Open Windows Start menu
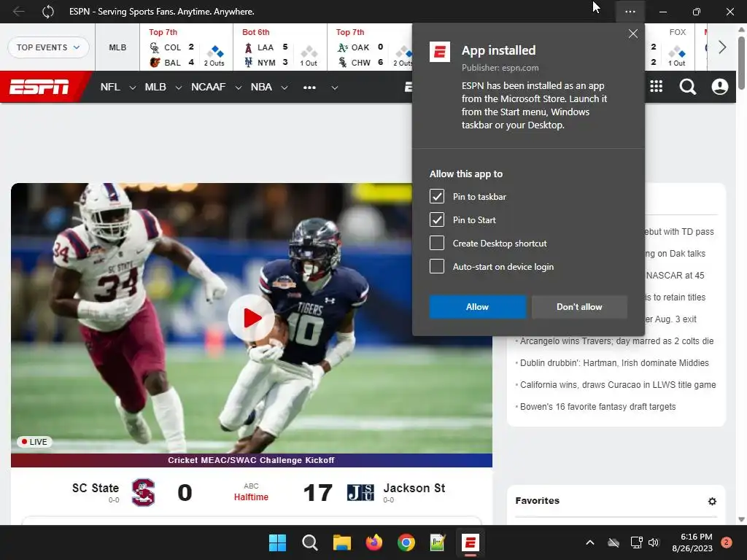This screenshot has height=560, width=747. (277, 542)
